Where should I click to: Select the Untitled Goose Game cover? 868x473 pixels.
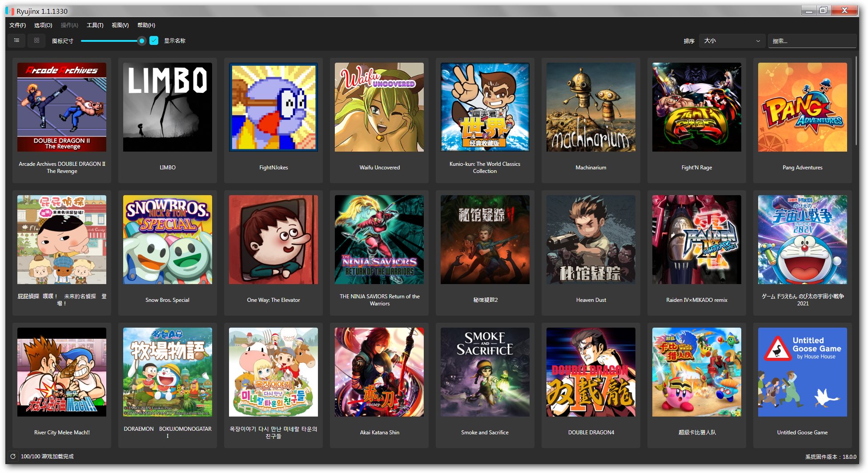pyautogui.click(x=803, y=372)
